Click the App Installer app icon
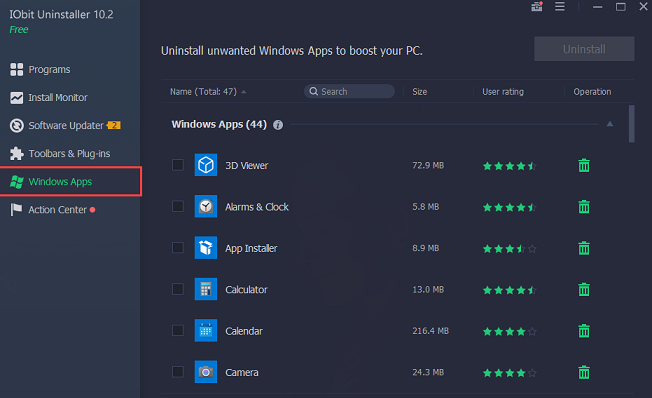Image resolution: width=652 pixels, height=398 pixels. tap(206, 248)
